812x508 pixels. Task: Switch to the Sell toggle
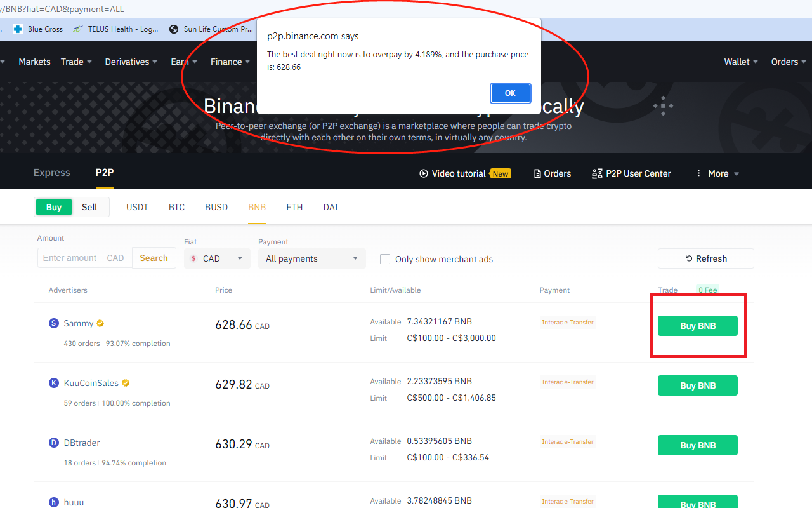tap(89, 207)
